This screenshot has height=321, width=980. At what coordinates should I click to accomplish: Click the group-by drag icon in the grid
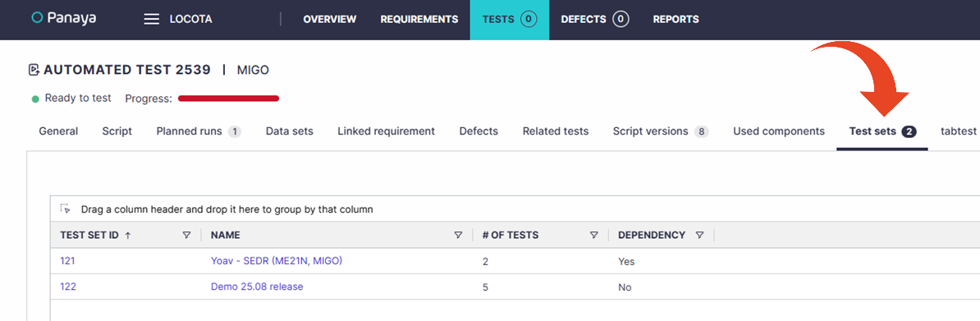coord(65,209)
